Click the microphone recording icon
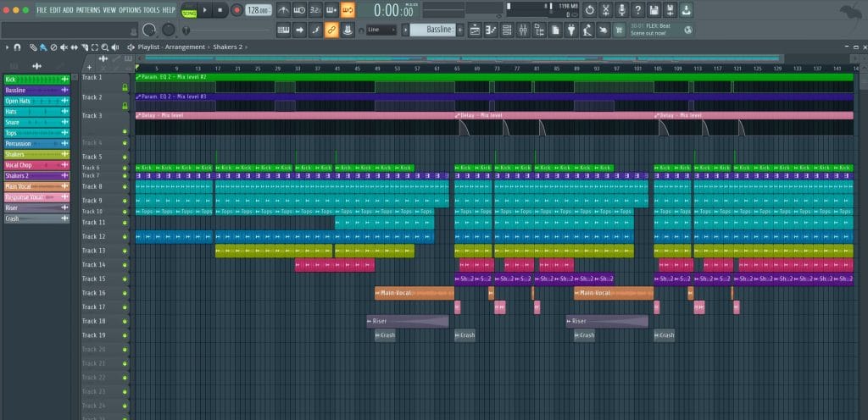 (x=622, y=10)
